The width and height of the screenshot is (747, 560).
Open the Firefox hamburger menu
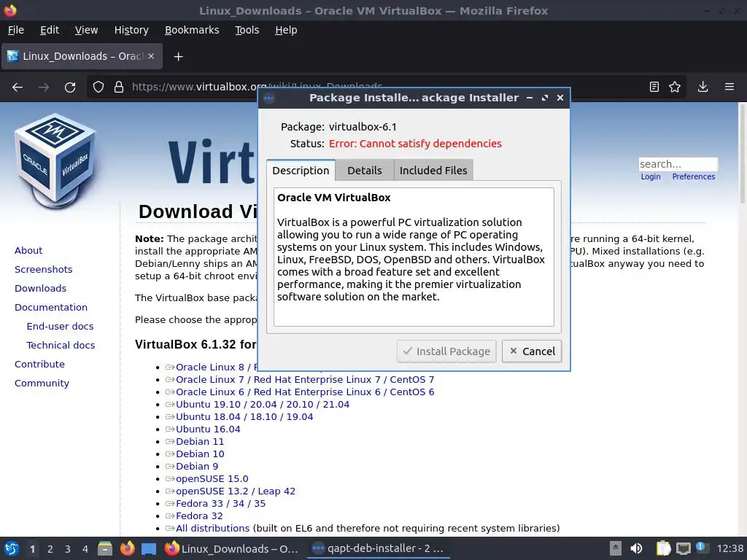[729, 87]
